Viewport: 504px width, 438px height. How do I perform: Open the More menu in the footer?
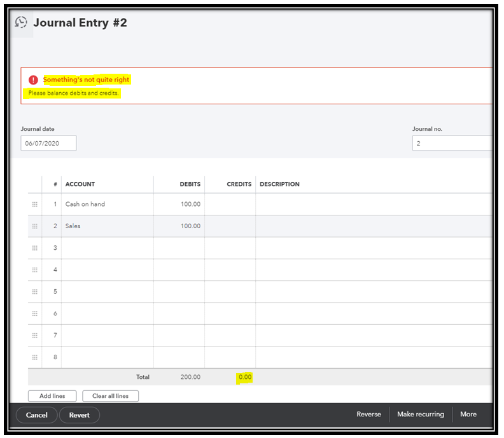pos(468,414)
